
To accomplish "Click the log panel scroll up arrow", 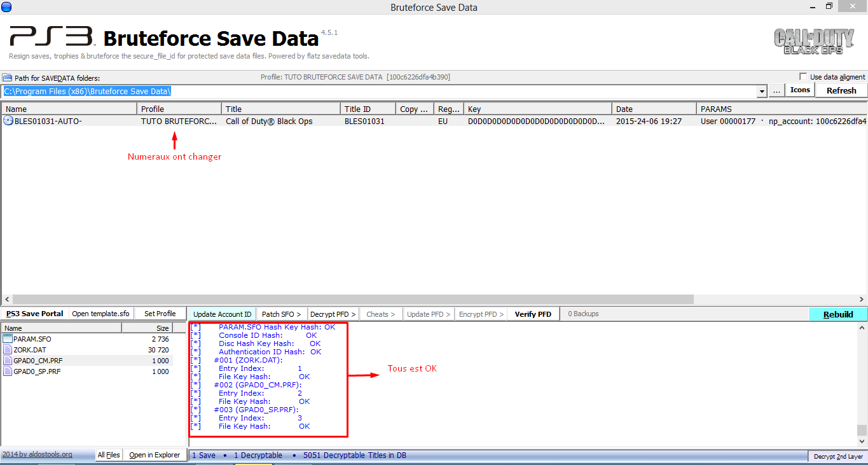I will [x=862, y=327].
